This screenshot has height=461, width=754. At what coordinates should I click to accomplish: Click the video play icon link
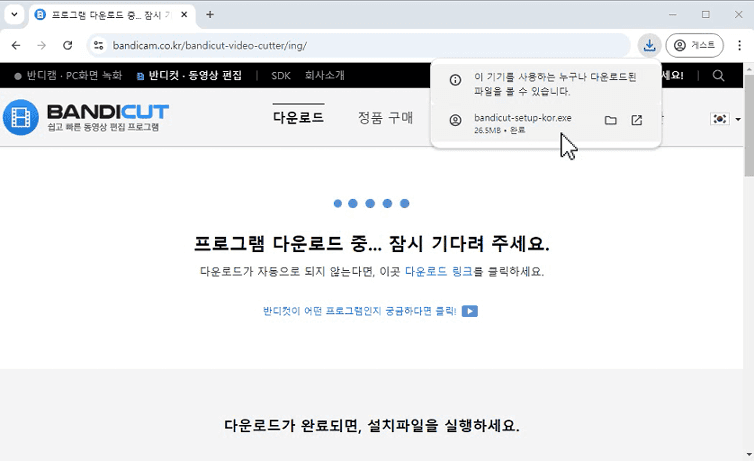[470, 311]
